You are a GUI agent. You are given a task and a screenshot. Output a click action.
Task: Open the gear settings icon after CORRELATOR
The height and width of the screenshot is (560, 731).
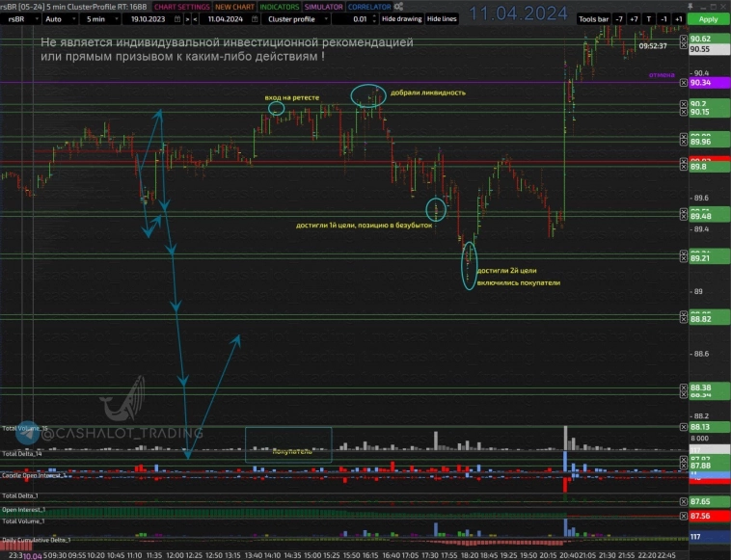click(x=398, y=6)
